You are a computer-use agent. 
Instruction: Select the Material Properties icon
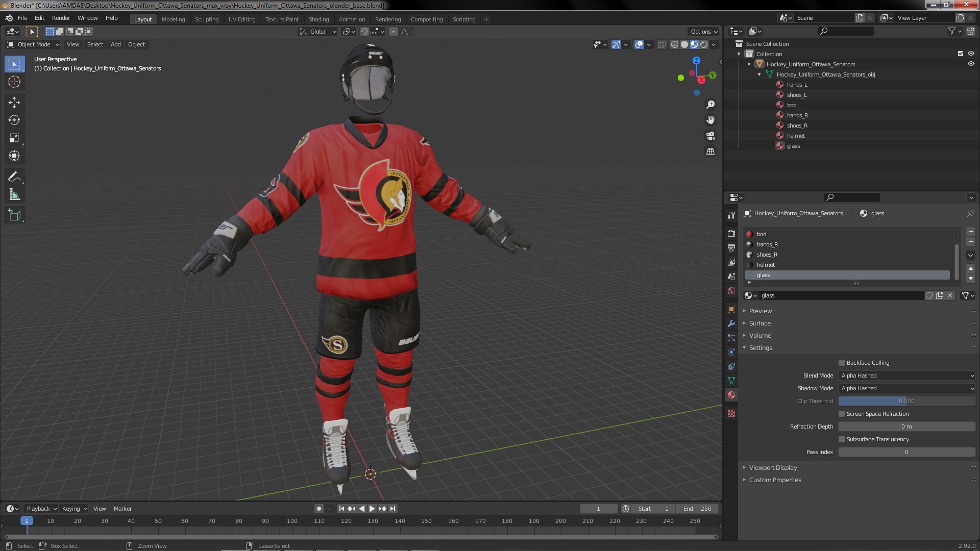731,395
